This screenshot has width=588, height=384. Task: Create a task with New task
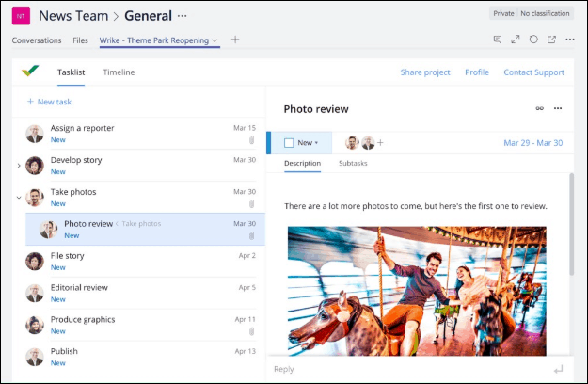tap(49, 102)
